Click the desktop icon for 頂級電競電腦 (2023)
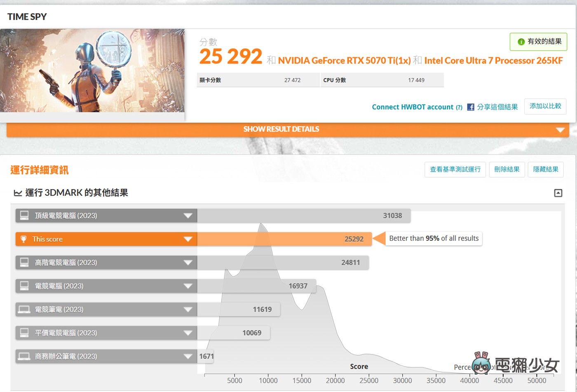Viewport: 577px width, 392px height. pyautogui.click(x=24, y=215)
